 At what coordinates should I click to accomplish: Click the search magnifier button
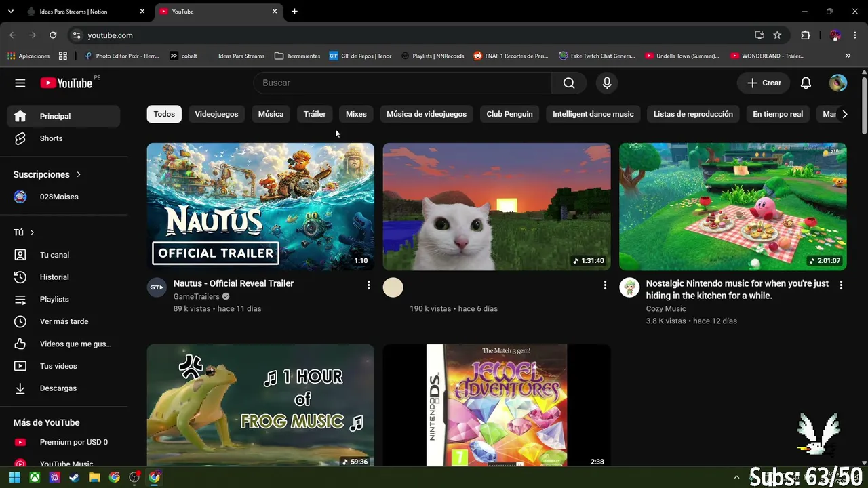point(569,83)
